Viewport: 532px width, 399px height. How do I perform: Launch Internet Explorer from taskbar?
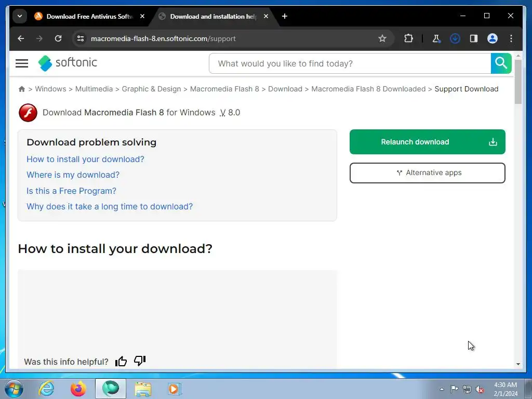pos(46,389)
